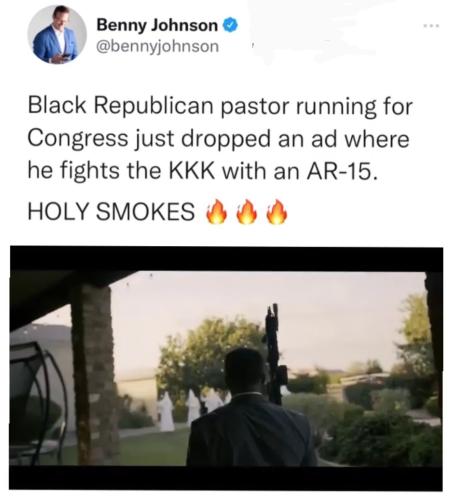Click the word KKK in tweet
Screen dimensions: 454x500
191,171
